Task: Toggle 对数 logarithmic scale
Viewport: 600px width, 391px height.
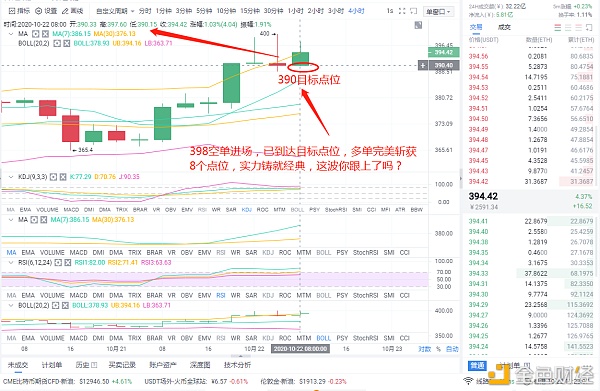Action: click(x=424, y=349)
